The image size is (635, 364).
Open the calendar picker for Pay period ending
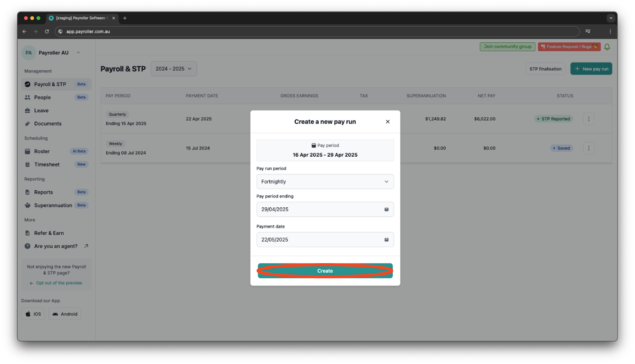pos(386,209)
